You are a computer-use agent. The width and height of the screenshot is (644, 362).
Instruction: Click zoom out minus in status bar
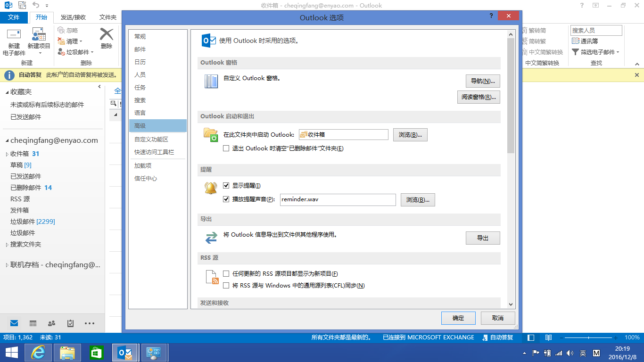pos(561,338)
